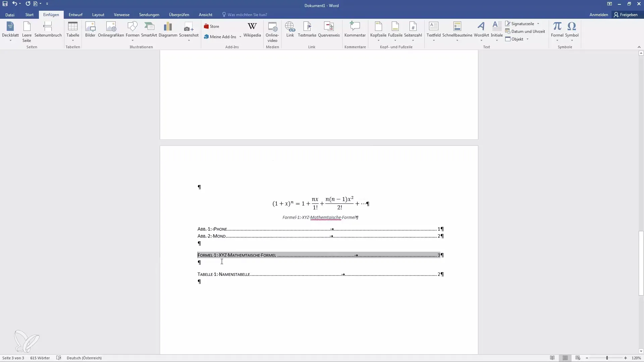The image size is (644, 362).
Task: Open Onlinegrafiken picture search
Action: click(111, 29)
